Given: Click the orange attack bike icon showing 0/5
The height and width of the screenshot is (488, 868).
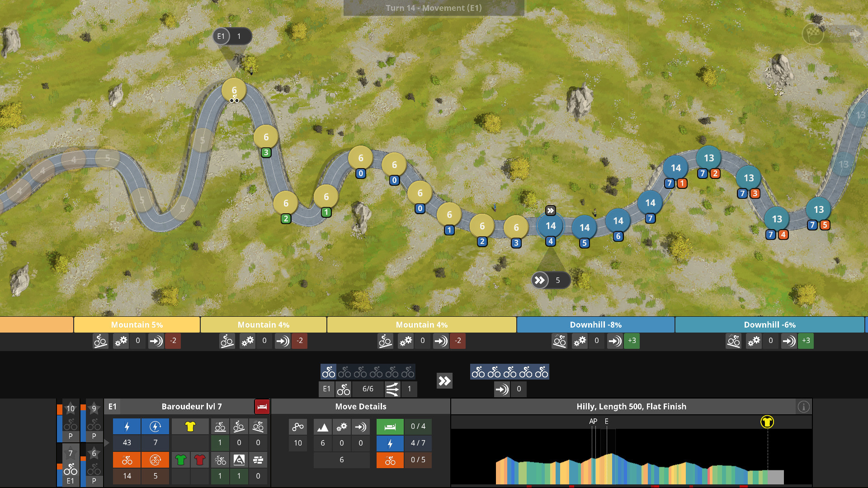Looking at the screenshot, I should click(x=390, y=460).
